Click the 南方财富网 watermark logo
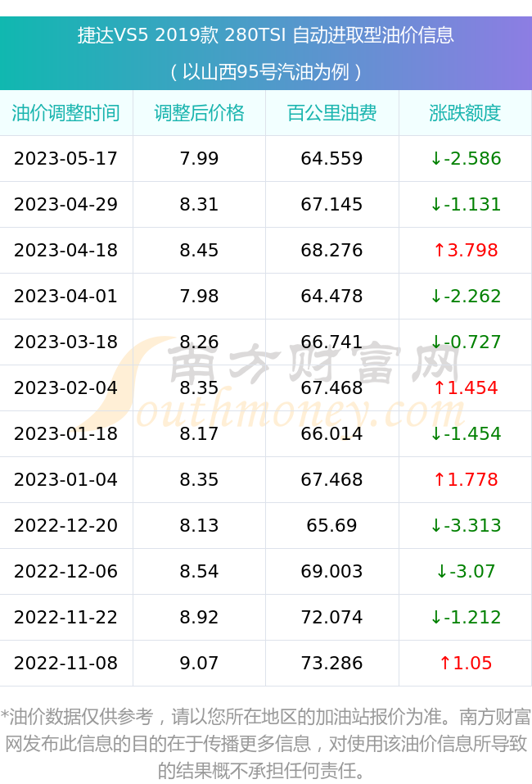 (x=273, y=383)
